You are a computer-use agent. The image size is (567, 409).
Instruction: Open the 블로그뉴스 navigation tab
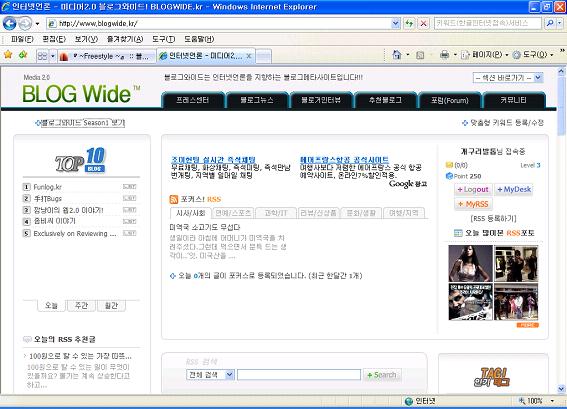pos(257,100)
